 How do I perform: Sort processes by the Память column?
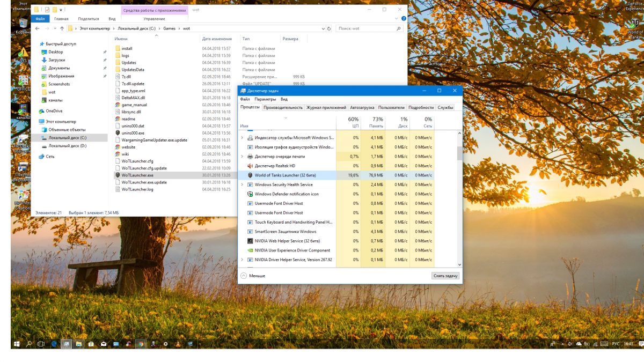(377, 123)
